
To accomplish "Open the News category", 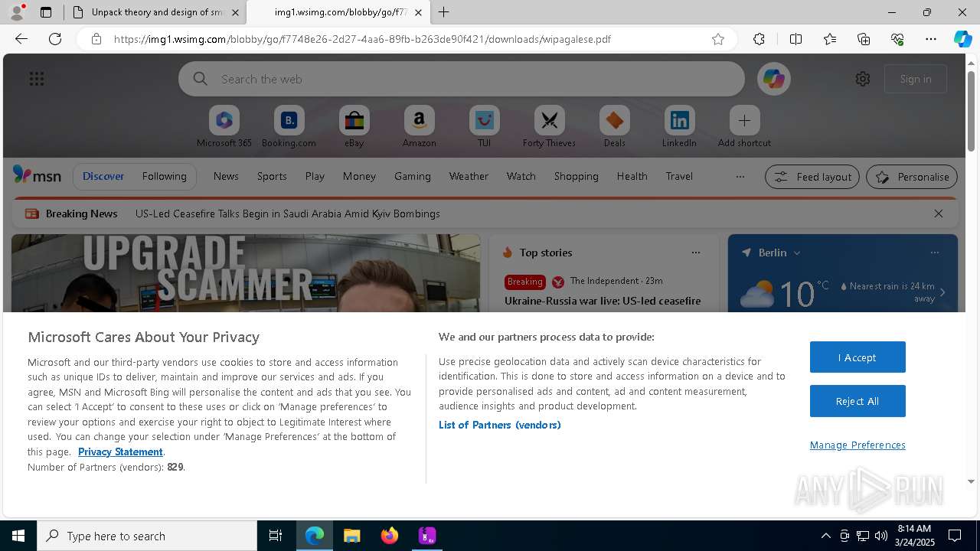I will pyautogui.click(x=226, y=176).
